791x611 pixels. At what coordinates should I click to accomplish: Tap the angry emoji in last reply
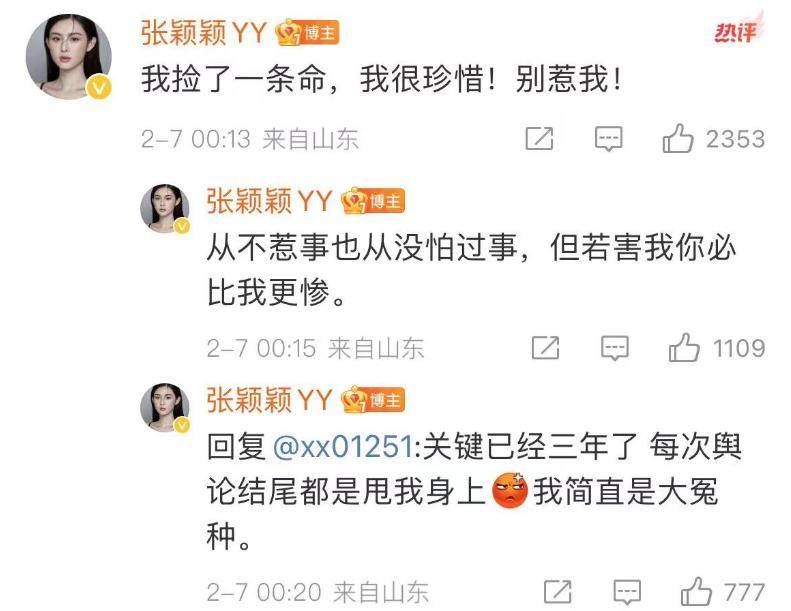[x=510, y=490]
